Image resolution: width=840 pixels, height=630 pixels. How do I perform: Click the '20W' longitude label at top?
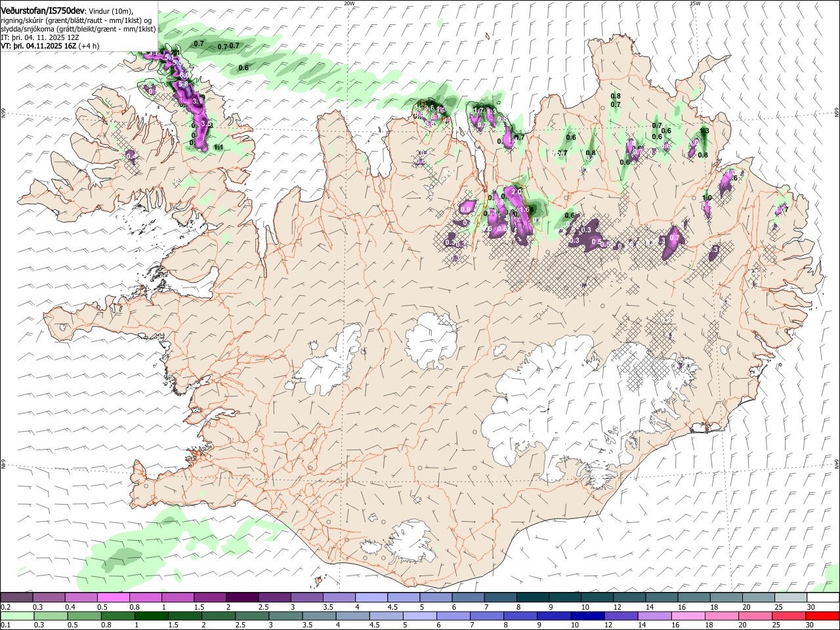point(348,3)
